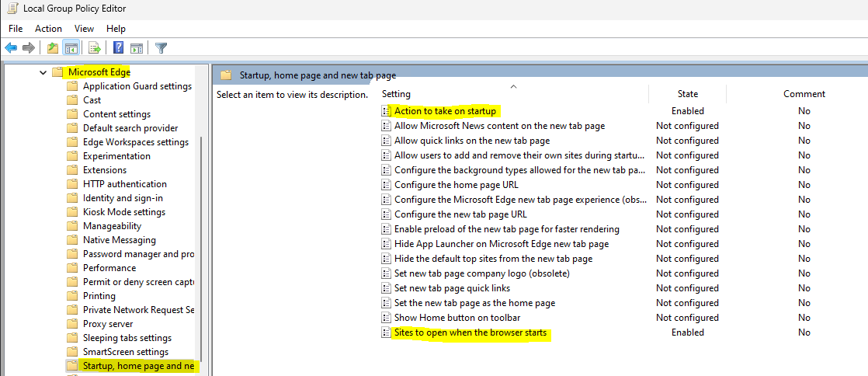
Task: Open the File menu
Action: 16,29
